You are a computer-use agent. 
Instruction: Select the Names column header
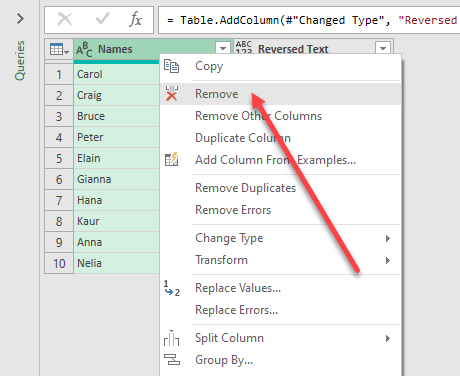pos(153,49)
